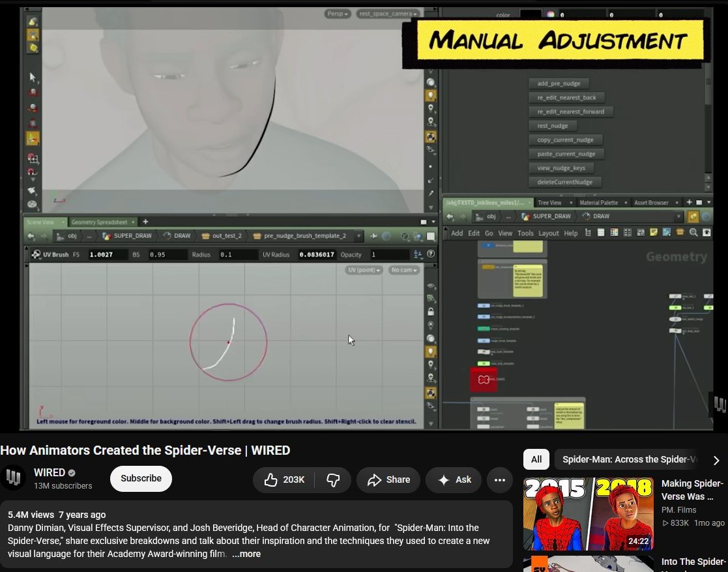Add a new pane tab beside Asset Browser
The height and width of the screenshot is (572, 728).
[689, 202]
